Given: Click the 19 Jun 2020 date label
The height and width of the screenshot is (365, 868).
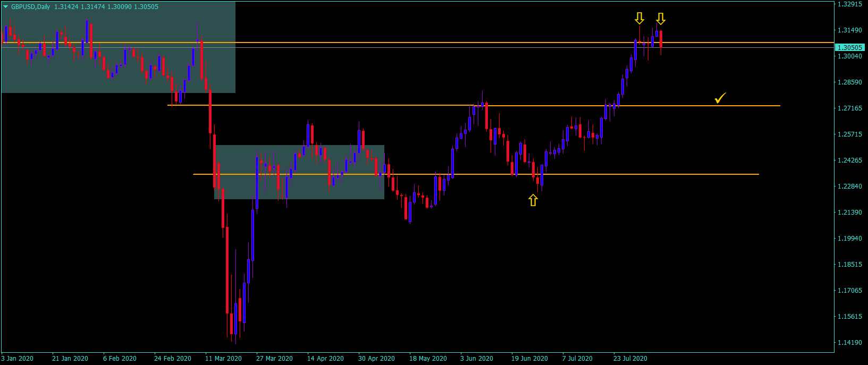Looking at the screenshot, I should 529,359.
